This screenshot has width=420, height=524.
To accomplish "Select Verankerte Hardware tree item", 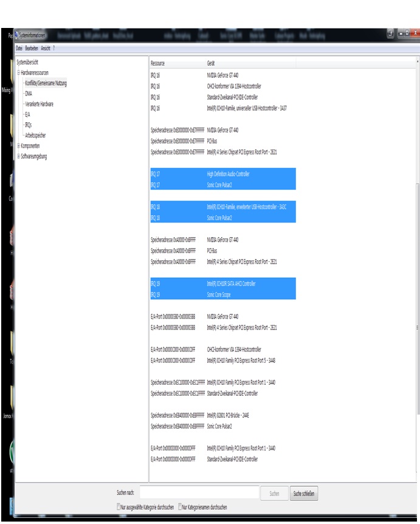I will (x=39, y=104).
